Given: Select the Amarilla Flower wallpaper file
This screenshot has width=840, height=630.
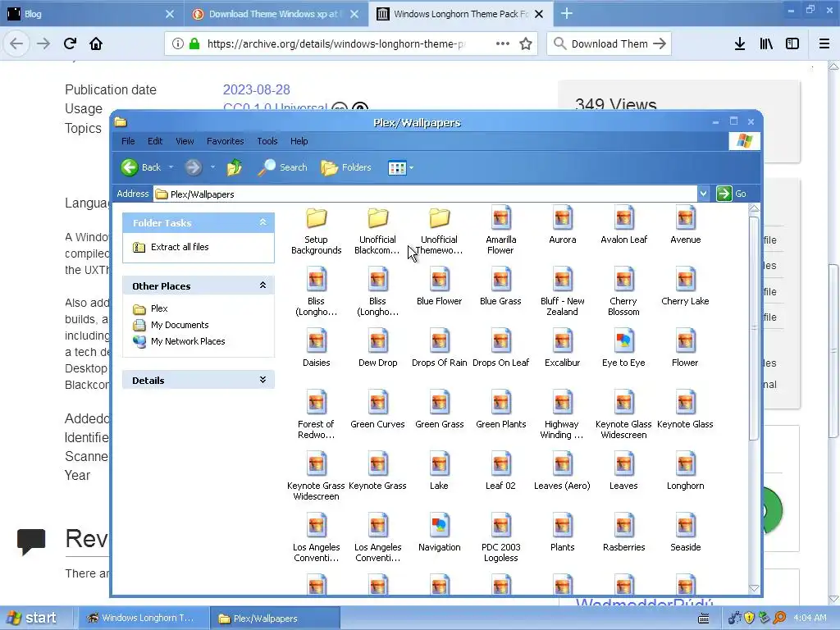Looking at the screenshot, I should (x=500, y=231).
